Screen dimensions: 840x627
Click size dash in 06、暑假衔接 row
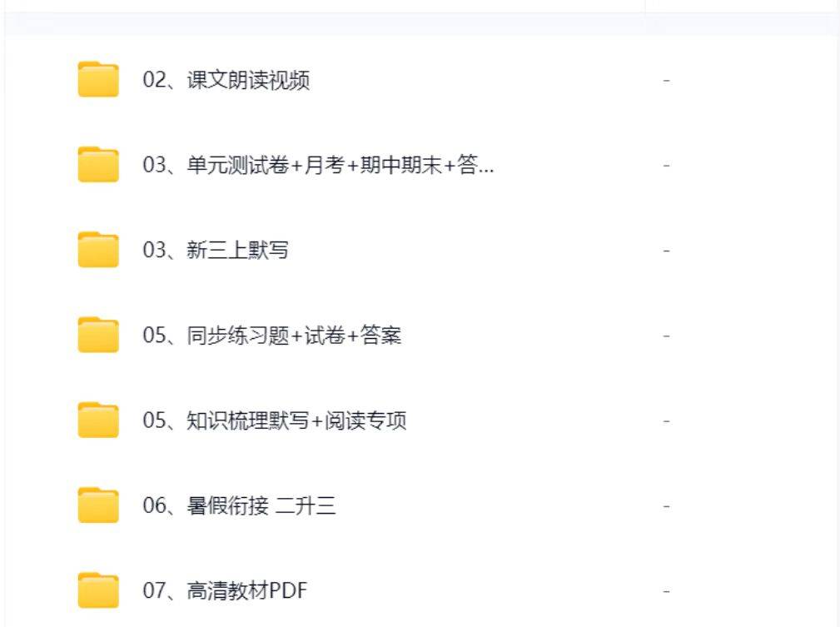[667, 505]
